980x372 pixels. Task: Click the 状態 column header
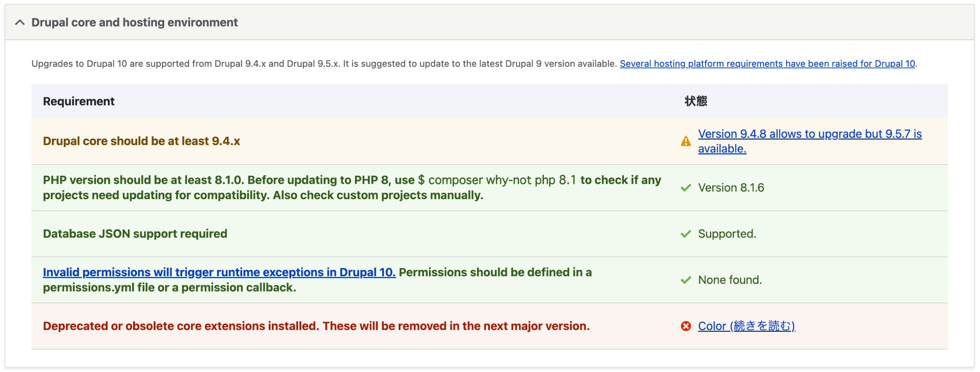tap(696, 101)
